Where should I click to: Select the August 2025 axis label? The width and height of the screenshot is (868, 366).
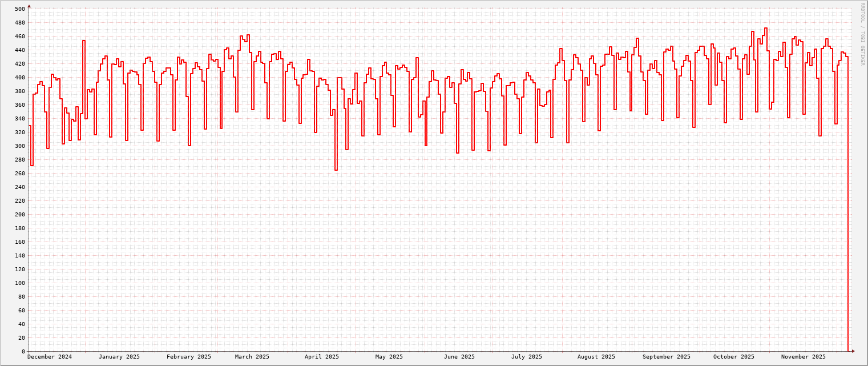click(596, 356)
